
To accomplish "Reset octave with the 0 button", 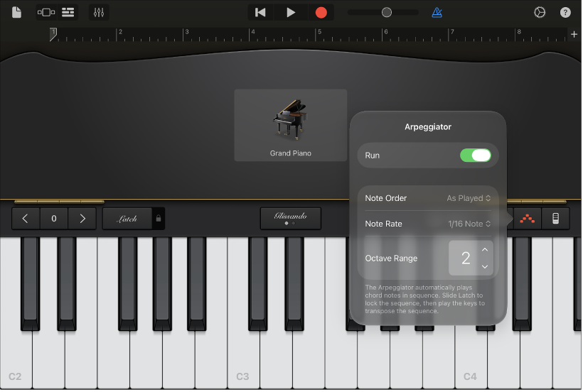I will 54,219.
